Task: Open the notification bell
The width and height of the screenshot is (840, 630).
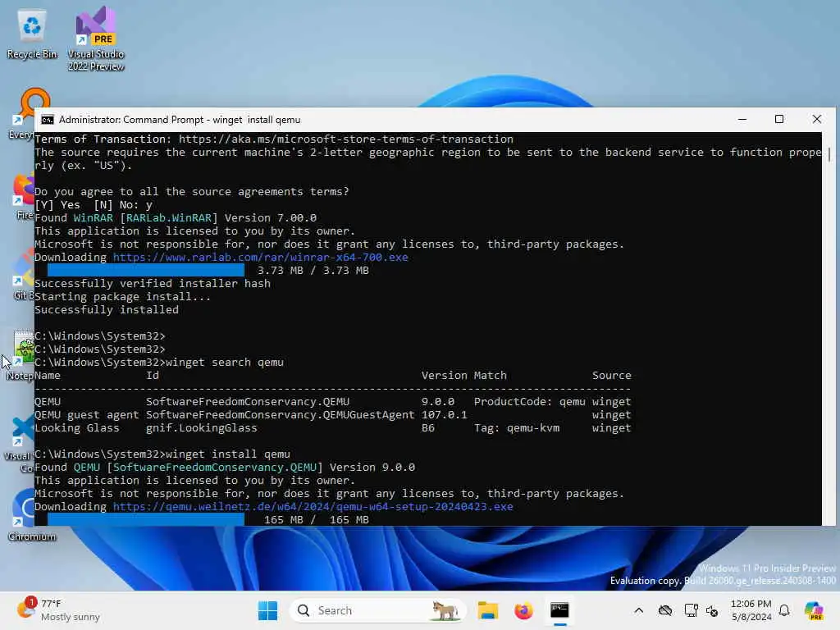Action: coord(784,610)
